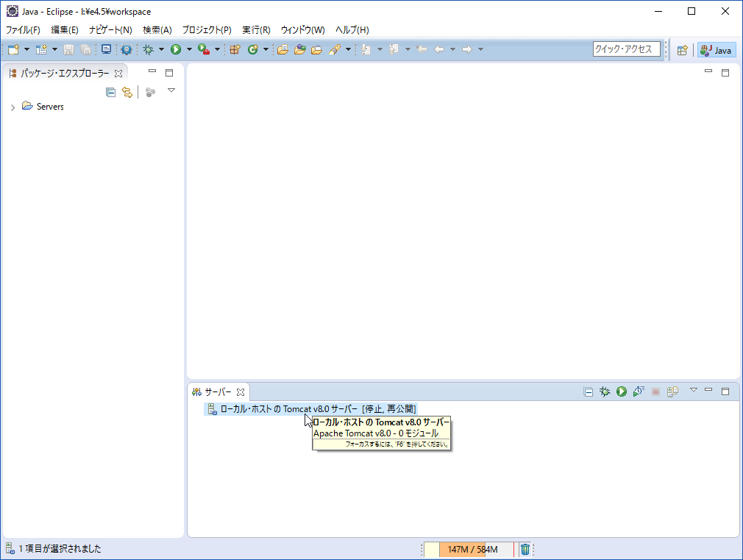The image size is (743, 560).
Task: Click the New Java Class green icon
Action: click(252, 49)
